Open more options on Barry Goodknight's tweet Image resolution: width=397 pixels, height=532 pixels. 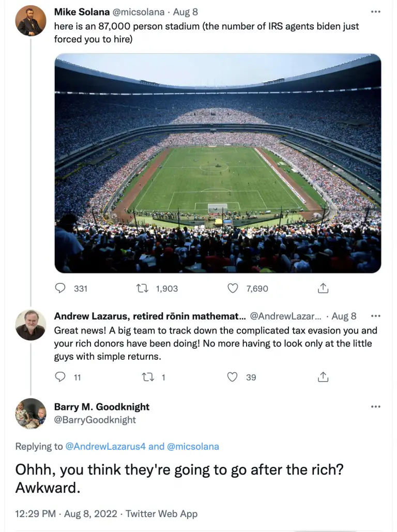pyautogui.click(x=376, y=406)
